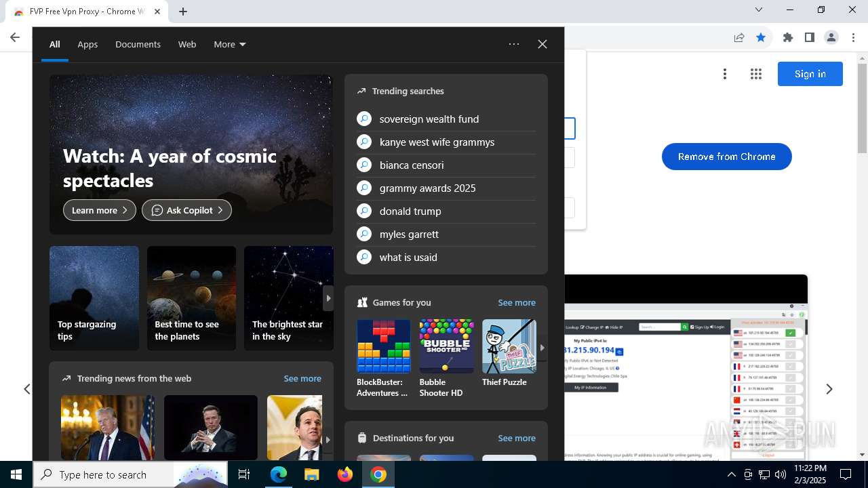
Task: Close the Windows search panel
Action: (x=542, y=44)
